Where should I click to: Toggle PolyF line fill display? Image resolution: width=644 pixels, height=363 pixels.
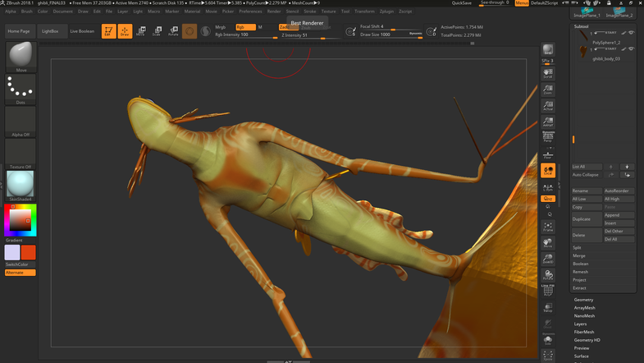(548, 291)
